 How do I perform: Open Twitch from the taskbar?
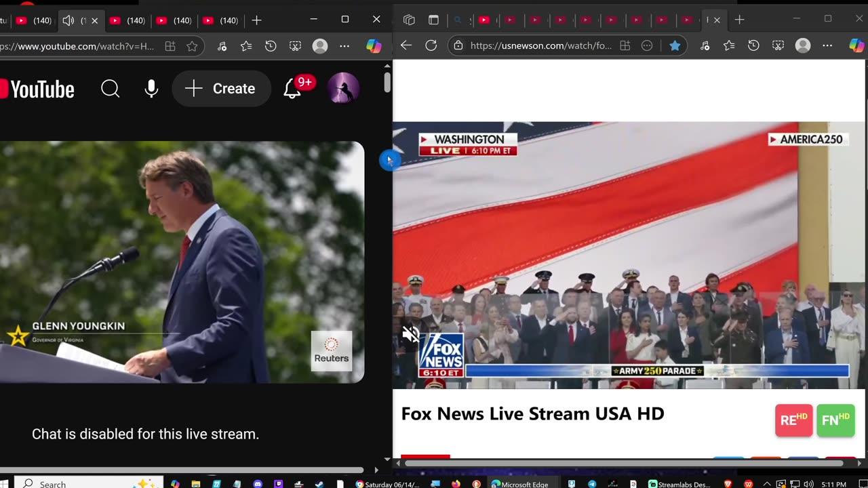click(278, 484)
